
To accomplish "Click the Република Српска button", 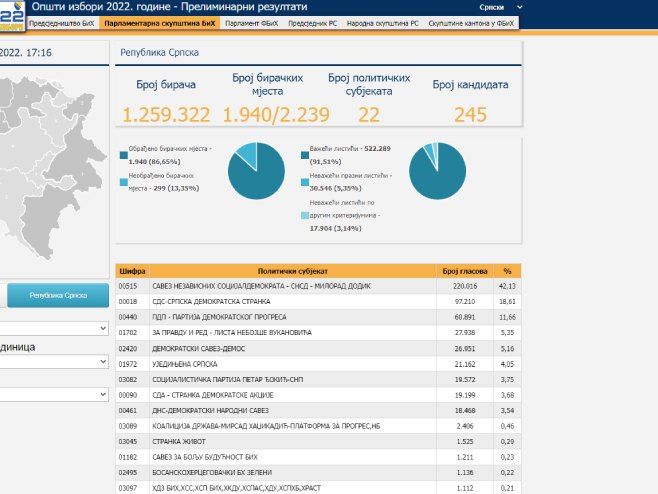I will 58,296.
